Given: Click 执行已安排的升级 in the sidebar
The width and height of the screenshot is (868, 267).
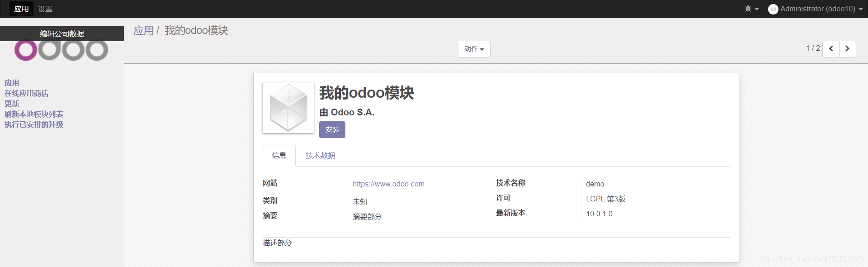Looking at the screenshot, I should [x=34, y=124].
